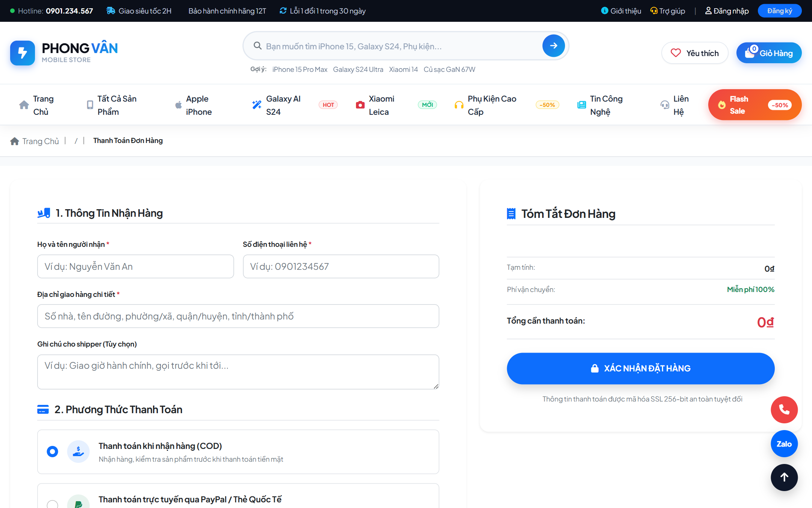Focus the shipper note textarea

(238, 372)
